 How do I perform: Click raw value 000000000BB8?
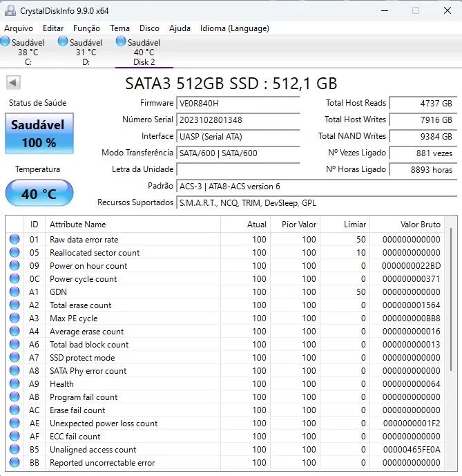[x=411, y=318]
